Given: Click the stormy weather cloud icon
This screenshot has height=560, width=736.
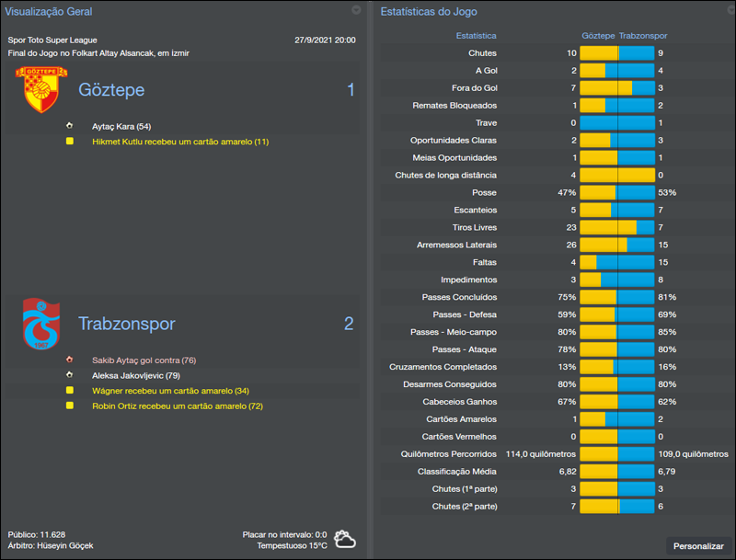Looking at the screenshot, I should pyautogui.click(x=344, y=538).
